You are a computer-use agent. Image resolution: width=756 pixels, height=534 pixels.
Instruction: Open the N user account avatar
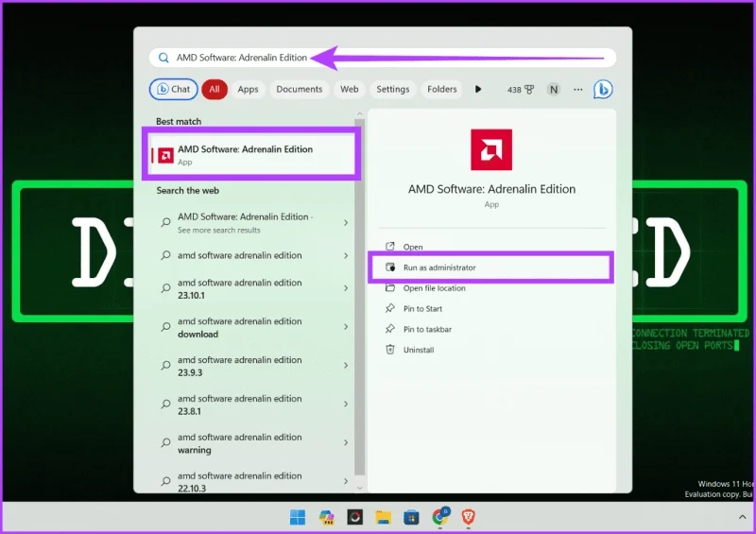[x=554, y=89]
